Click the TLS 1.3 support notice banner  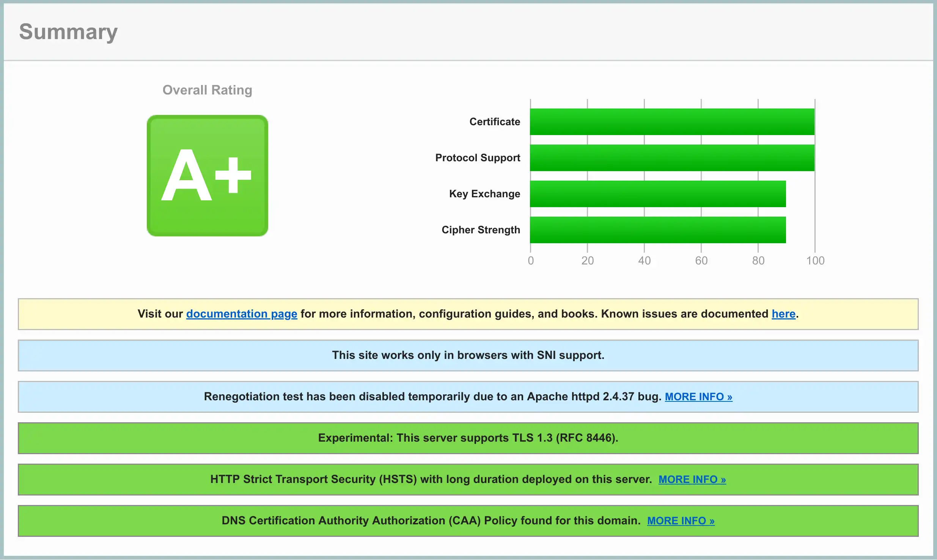click(x=468, y=438)
